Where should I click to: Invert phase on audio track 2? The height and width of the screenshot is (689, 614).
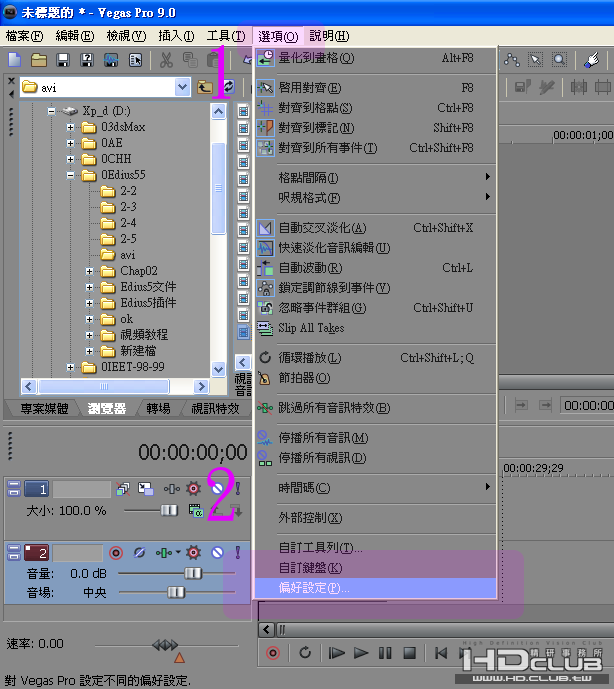139,552
